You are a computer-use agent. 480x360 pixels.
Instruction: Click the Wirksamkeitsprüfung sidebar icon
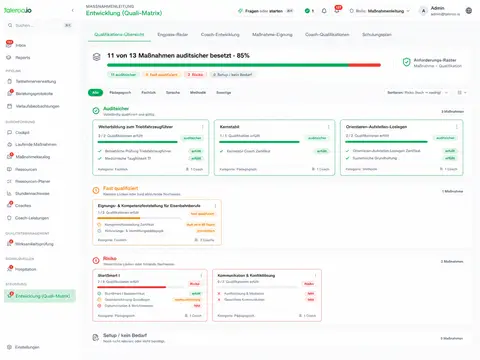pyautogui.click(x=9, y=244)
